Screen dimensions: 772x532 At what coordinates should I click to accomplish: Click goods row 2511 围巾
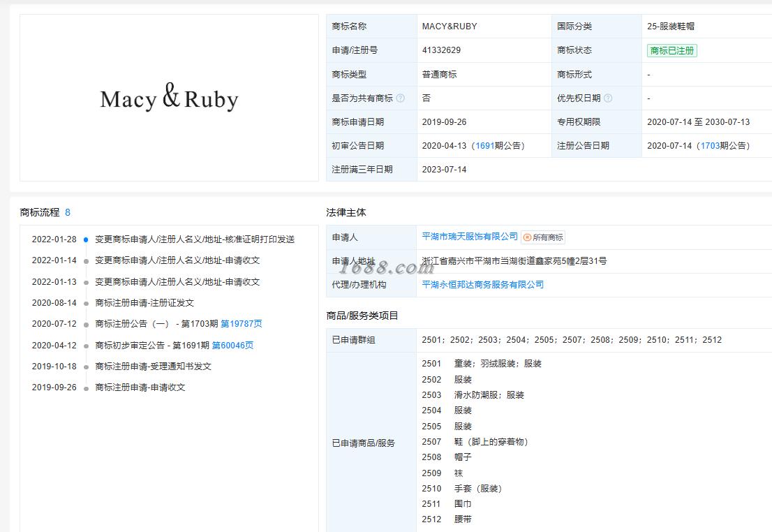(447, 504)
